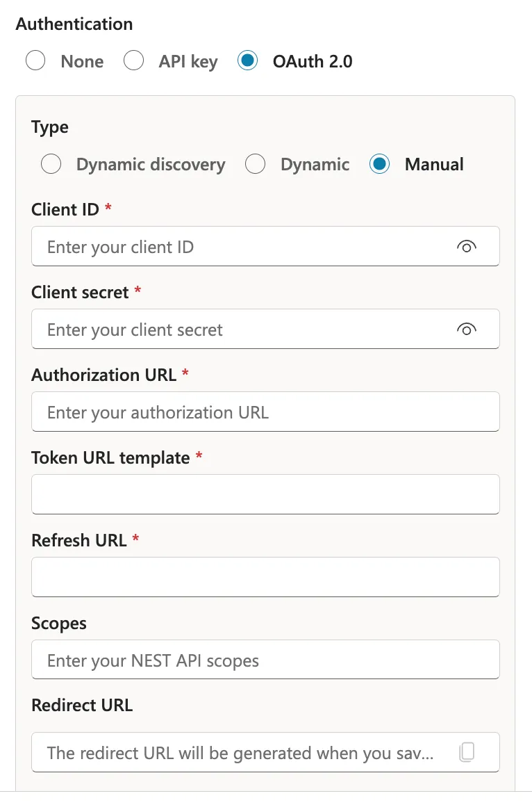Click the required asterisk next to Client secret
The image size is (532, 805).
click(x=137, y=292)
